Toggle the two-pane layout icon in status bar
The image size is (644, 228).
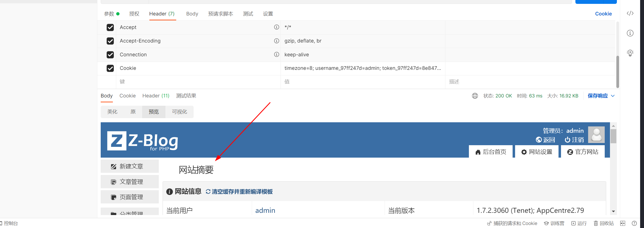623,223
